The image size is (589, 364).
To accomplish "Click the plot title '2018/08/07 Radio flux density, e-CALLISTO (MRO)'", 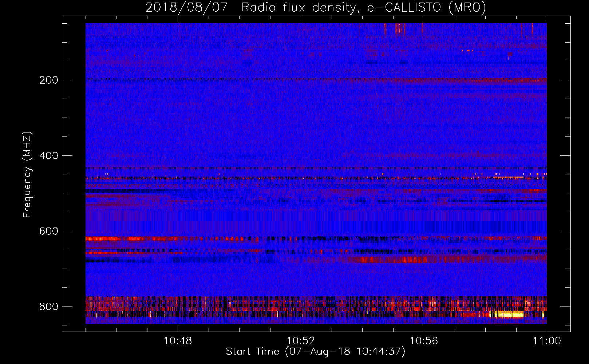I will [316, 7].
